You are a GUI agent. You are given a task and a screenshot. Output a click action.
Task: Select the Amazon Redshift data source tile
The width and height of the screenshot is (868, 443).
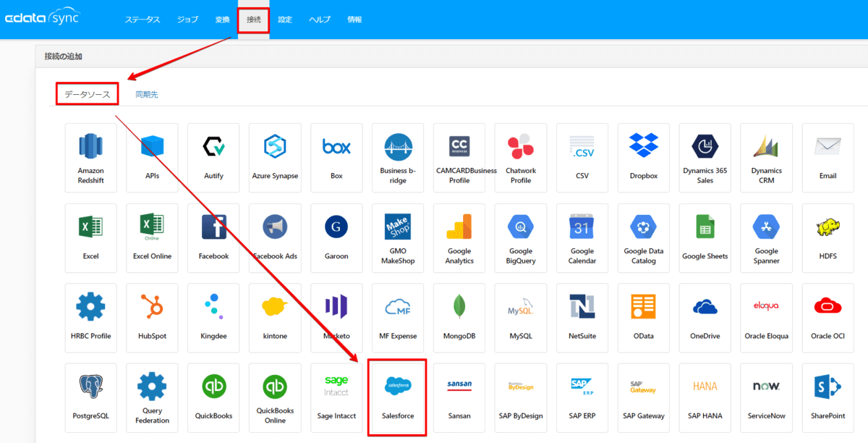[91, 158]
